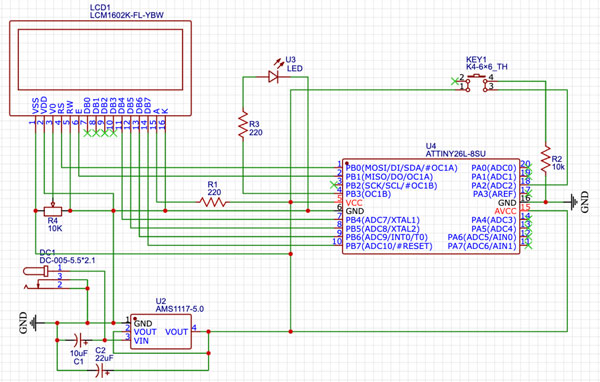The width and height of the screenshot is (600, 382).
Task: Click the LCD1 designator label
Action: pos(99,7)
